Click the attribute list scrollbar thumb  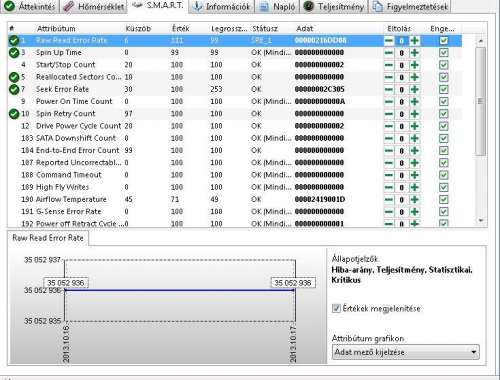pyautogui.click(x=480, y=101)
